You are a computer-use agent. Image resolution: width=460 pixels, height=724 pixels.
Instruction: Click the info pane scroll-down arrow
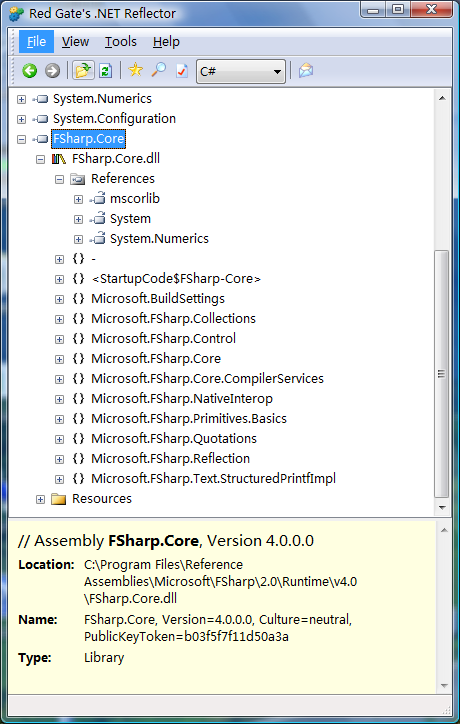pos(444,686)
